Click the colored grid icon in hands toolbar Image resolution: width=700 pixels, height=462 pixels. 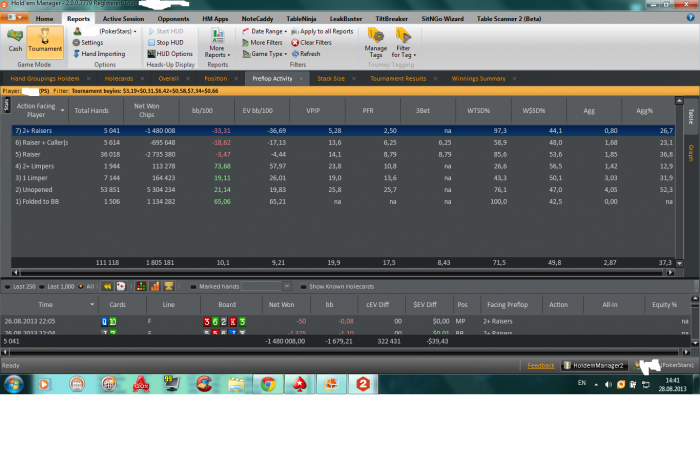pos(141,286)
